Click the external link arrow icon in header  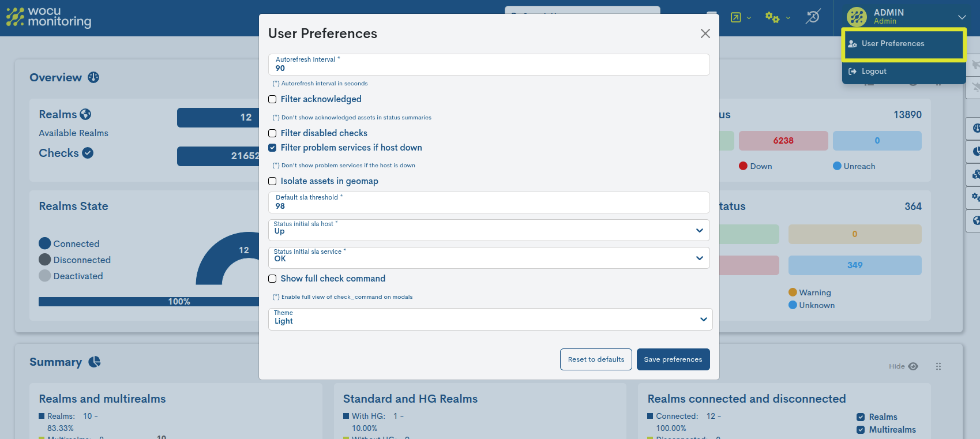[736, 17]
